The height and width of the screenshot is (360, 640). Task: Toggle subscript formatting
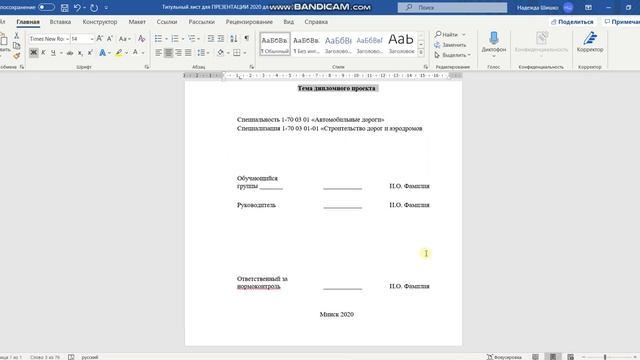80,53
